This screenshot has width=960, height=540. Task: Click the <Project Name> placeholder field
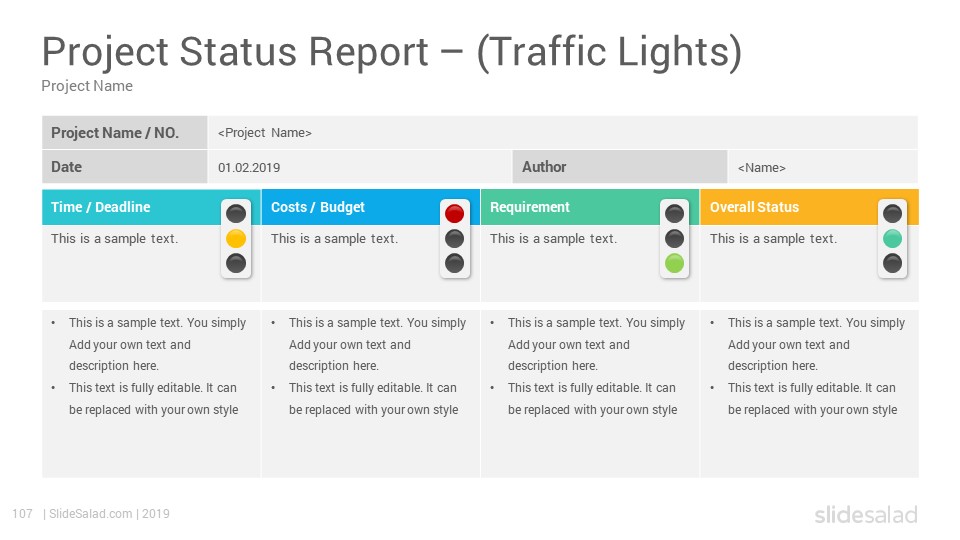[563, 133]
